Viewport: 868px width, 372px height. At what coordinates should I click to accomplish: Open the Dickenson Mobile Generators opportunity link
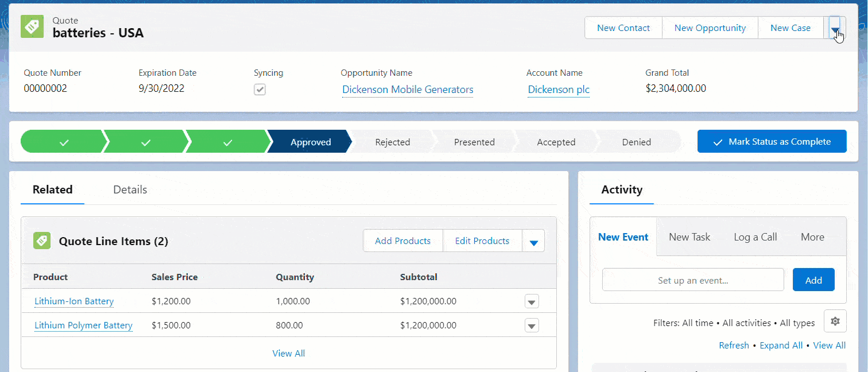(407, 90)
